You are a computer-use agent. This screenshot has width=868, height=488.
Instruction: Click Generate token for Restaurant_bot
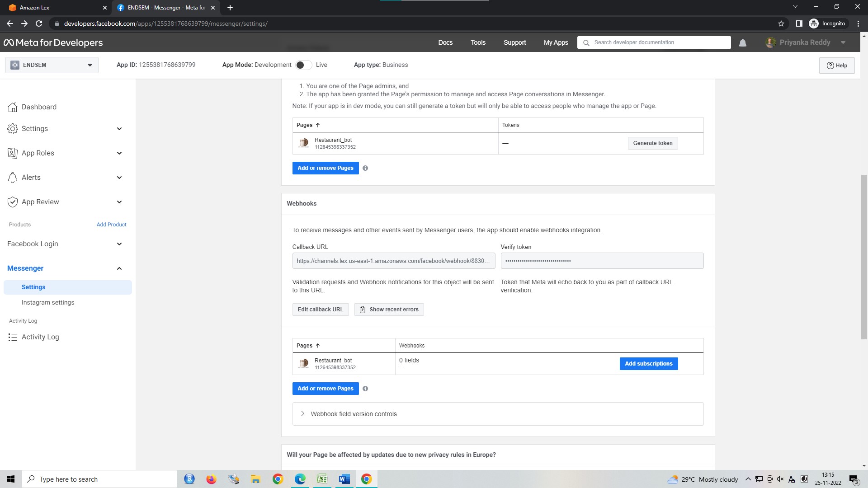[x=652, y=143]
